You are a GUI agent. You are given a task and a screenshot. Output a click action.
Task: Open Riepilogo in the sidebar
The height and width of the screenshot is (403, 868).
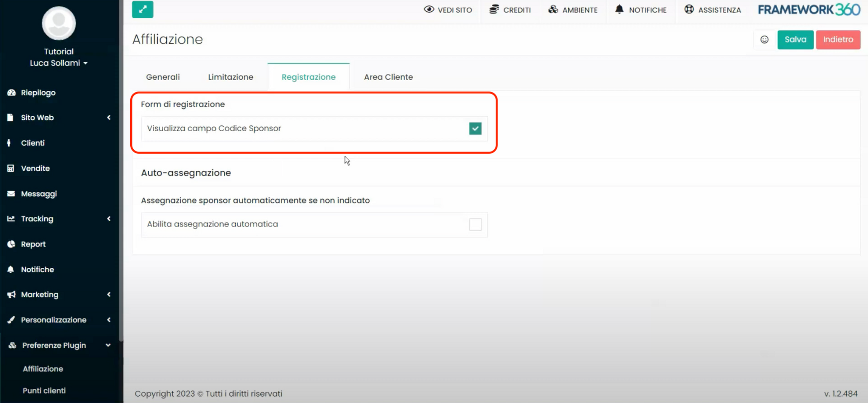(38, 93)
